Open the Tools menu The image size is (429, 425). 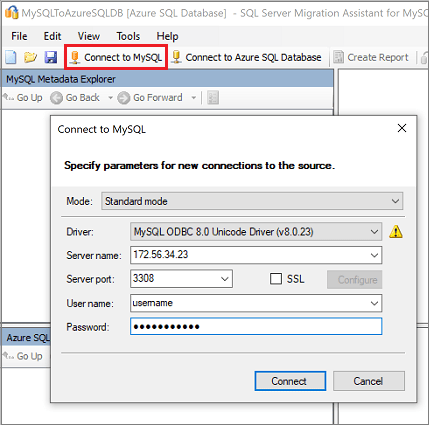128,36
